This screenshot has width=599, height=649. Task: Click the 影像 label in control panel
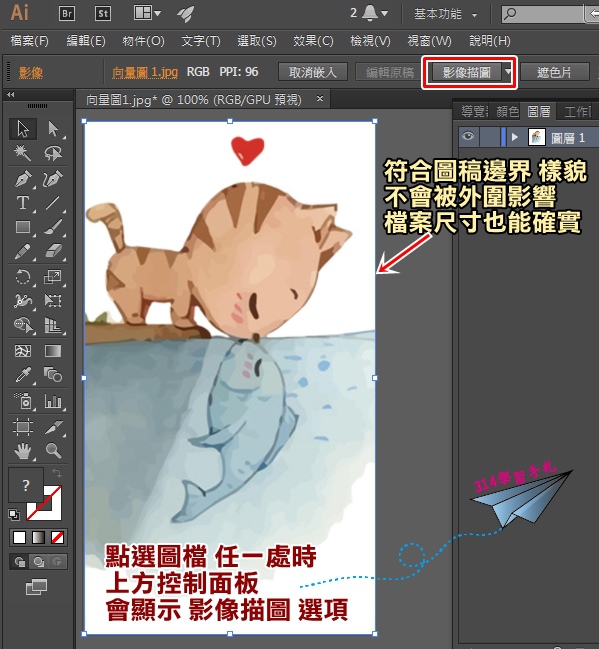click(x=31, y=73)
